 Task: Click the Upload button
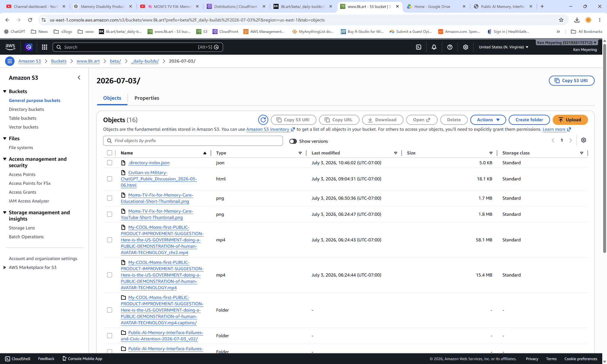tap(570, 120)
